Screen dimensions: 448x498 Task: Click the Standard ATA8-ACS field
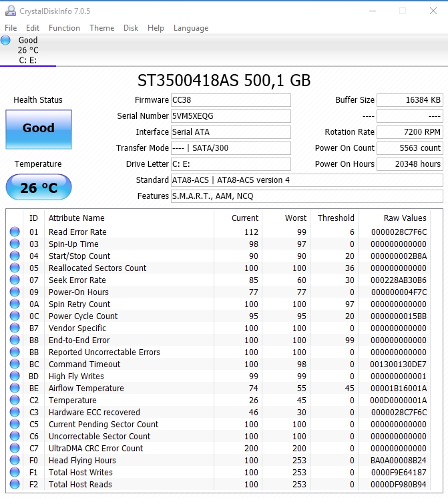307,180
